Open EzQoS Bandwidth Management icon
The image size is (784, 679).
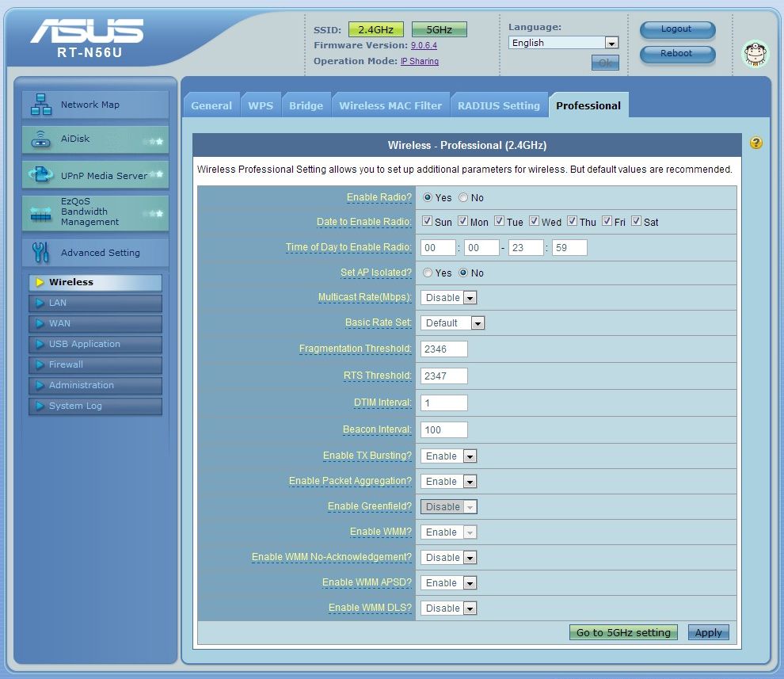tap(41, 212)
